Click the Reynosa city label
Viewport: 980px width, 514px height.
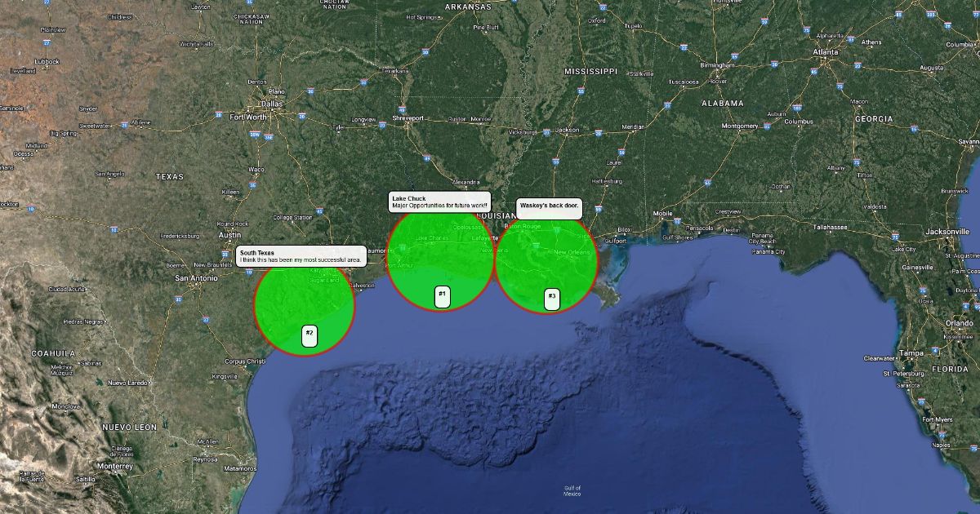coord(205,459)
